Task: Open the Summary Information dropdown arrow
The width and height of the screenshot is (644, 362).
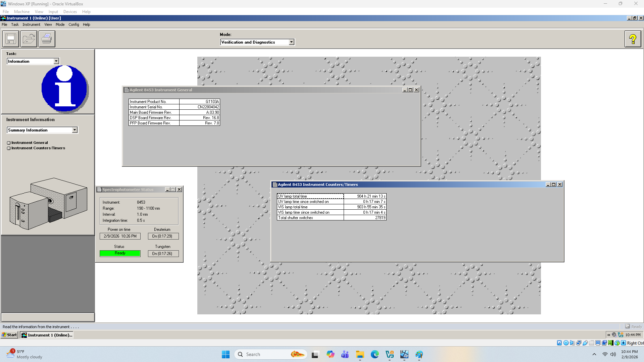Action: click(x=75, y=130)
